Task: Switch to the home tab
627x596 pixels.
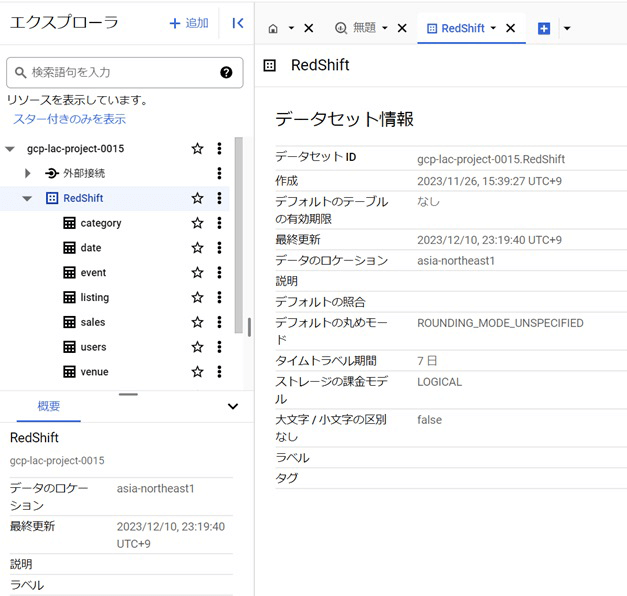Action: coord(273,28)
